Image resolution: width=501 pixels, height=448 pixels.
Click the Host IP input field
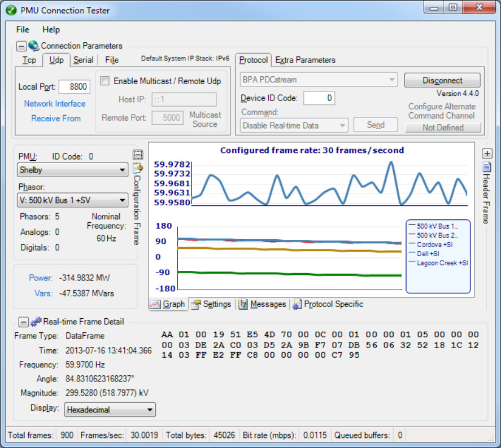184,99
